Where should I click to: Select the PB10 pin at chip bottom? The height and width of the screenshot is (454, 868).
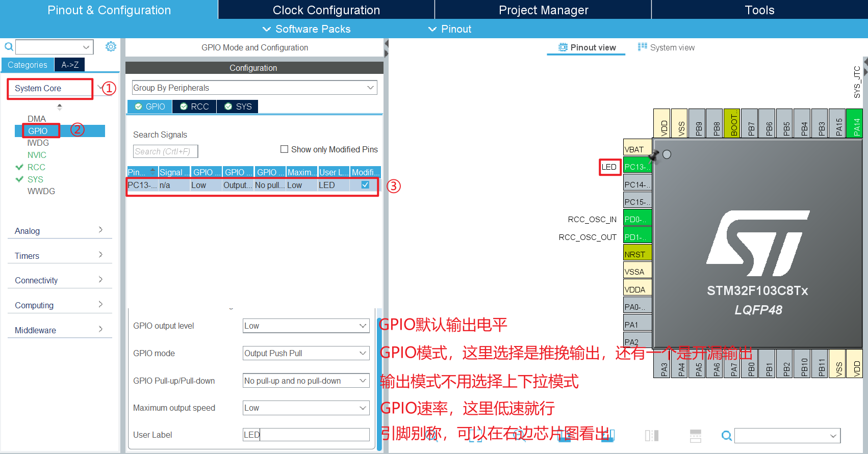pos(802,363)
